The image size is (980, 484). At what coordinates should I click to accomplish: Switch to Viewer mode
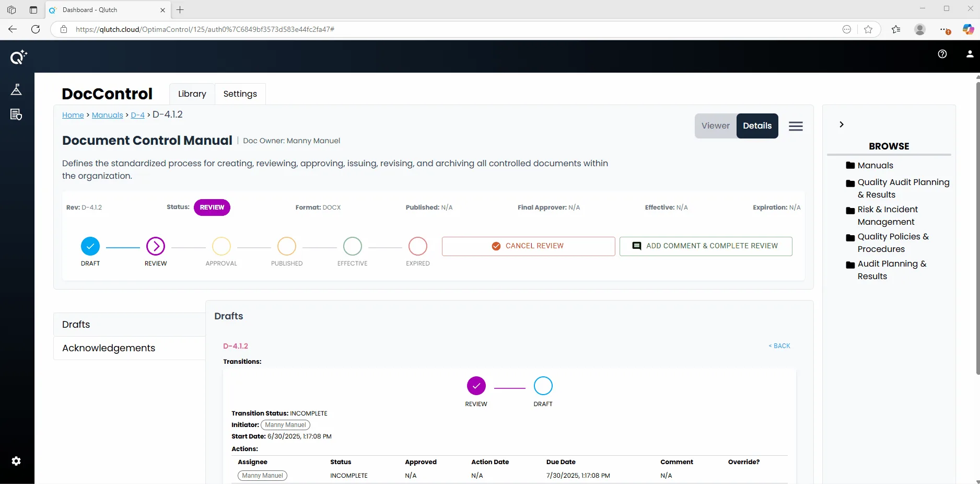coord(716,126)
